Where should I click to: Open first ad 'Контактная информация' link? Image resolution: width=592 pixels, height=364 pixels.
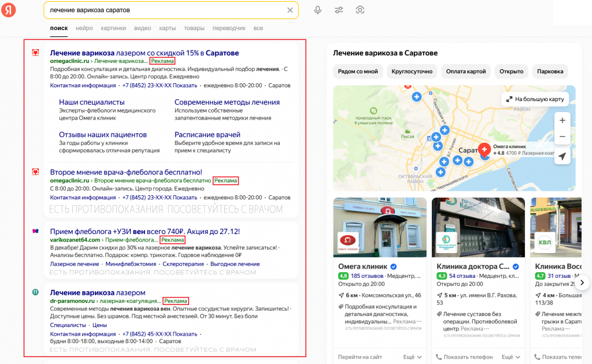tap(83, 86)
